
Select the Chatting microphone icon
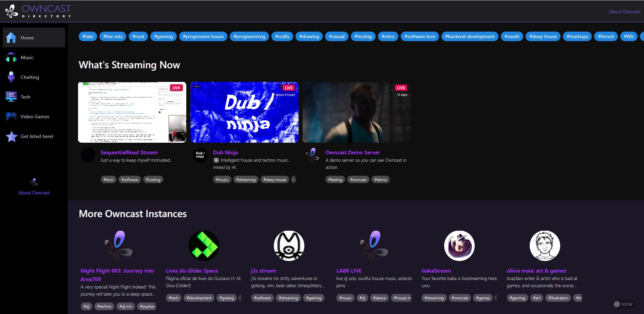tap(11, 77)
